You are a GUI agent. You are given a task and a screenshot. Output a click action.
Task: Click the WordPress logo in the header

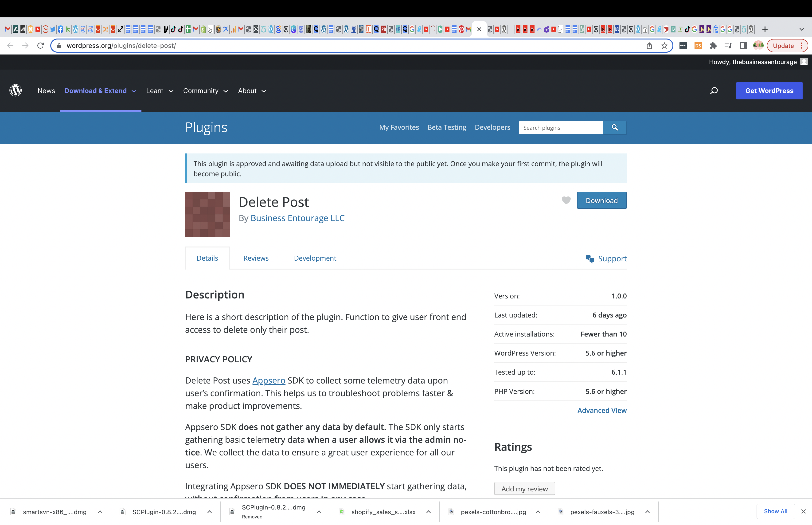(x=16, y=91)
